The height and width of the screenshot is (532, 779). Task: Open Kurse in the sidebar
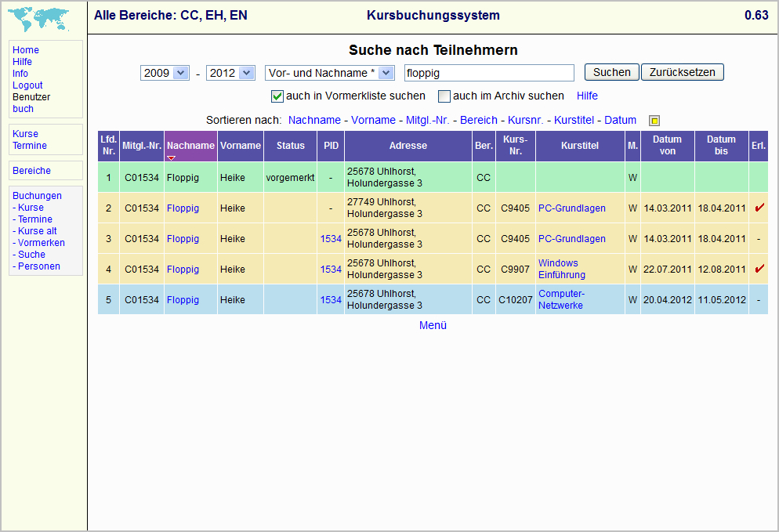point(25,134)
